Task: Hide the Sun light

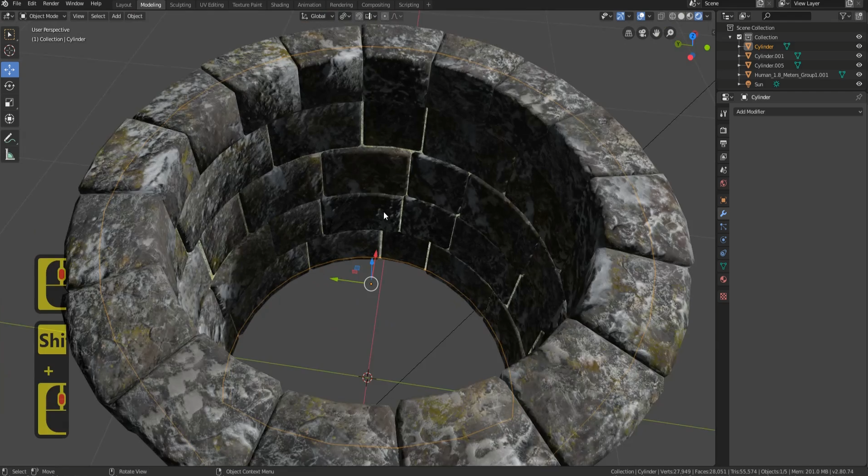Action: pos(859,84)
